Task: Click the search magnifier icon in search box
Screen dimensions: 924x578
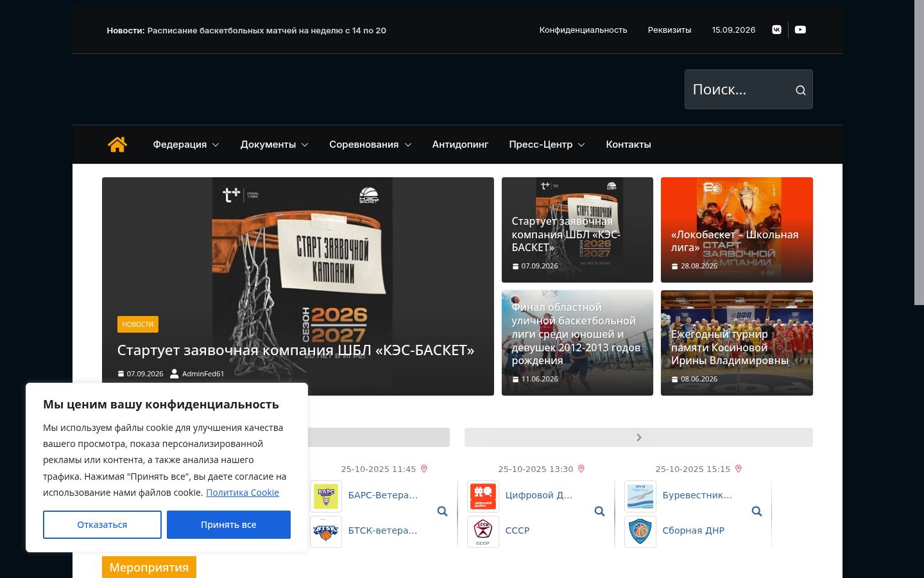Action: pos(800,90)
